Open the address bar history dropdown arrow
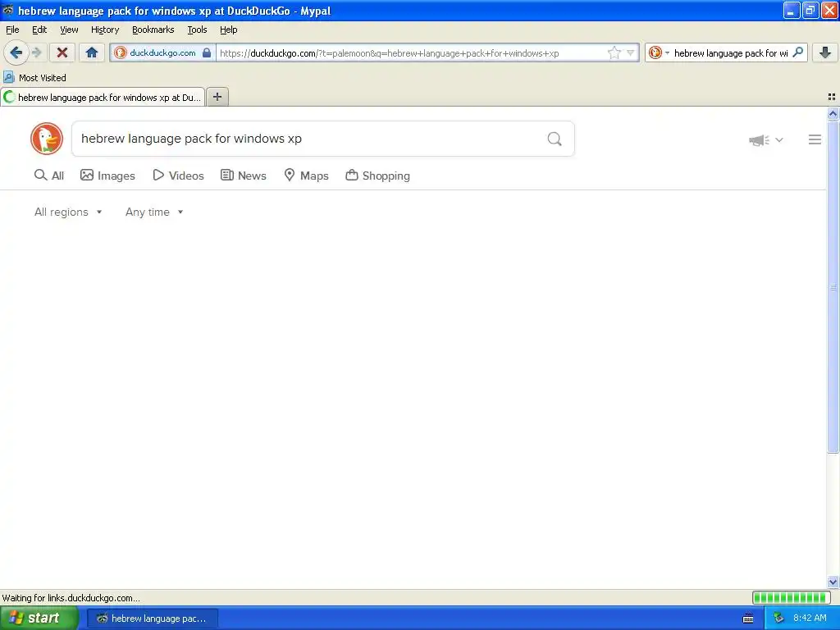The image size is (840, 630). [631, 52]
